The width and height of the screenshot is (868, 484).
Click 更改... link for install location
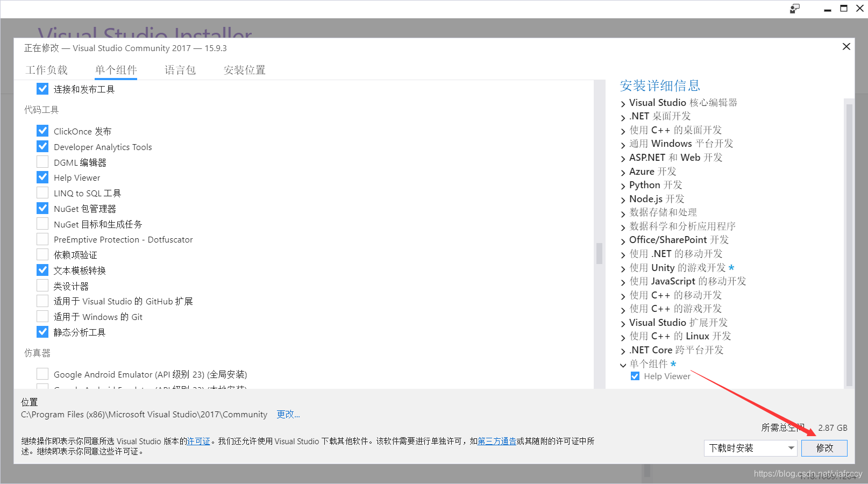pos(288,414)
